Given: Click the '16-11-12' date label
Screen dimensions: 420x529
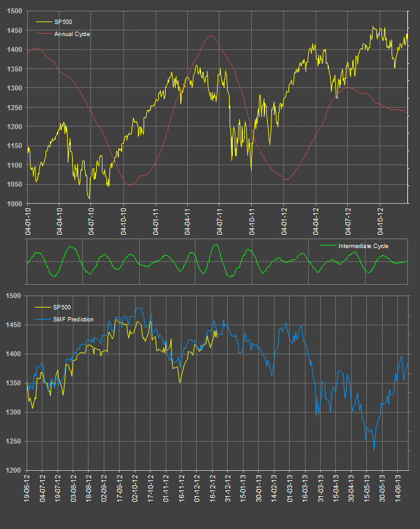Looking at the screenshot, I should tap(182, 488).
